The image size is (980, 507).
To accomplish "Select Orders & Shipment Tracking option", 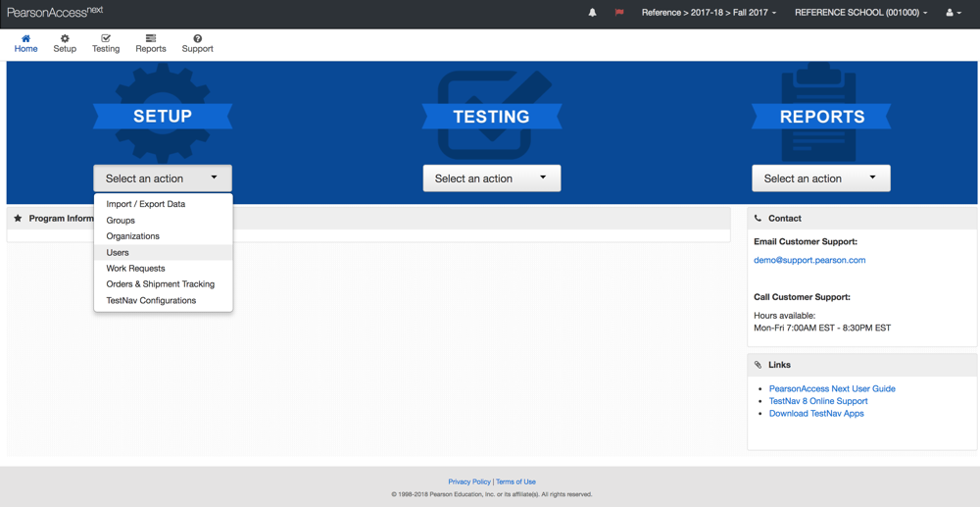I will pos(160,284).
